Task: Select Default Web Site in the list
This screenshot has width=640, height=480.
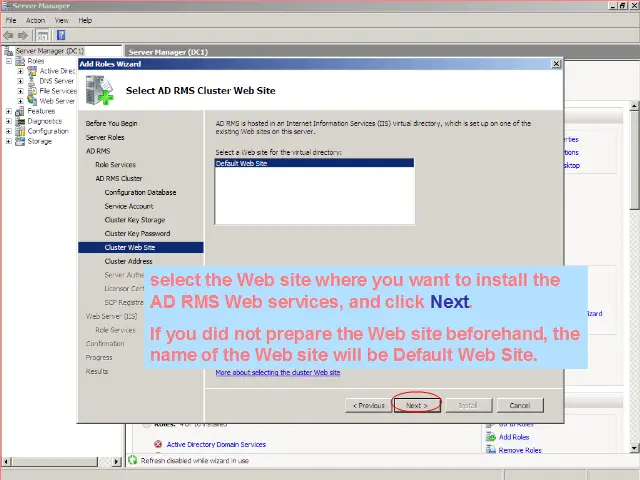Action: (314, 163)
